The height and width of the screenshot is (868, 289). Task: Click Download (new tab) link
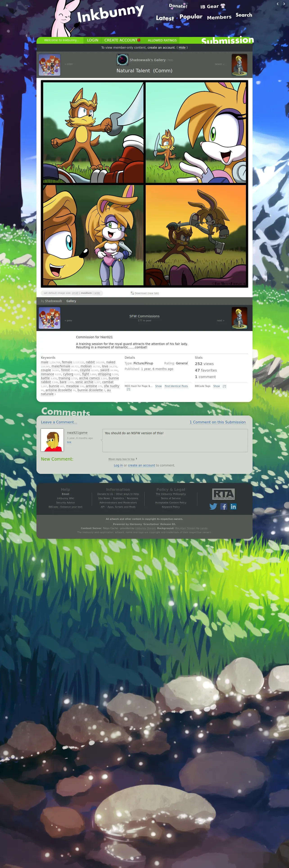tap(147, 293)
